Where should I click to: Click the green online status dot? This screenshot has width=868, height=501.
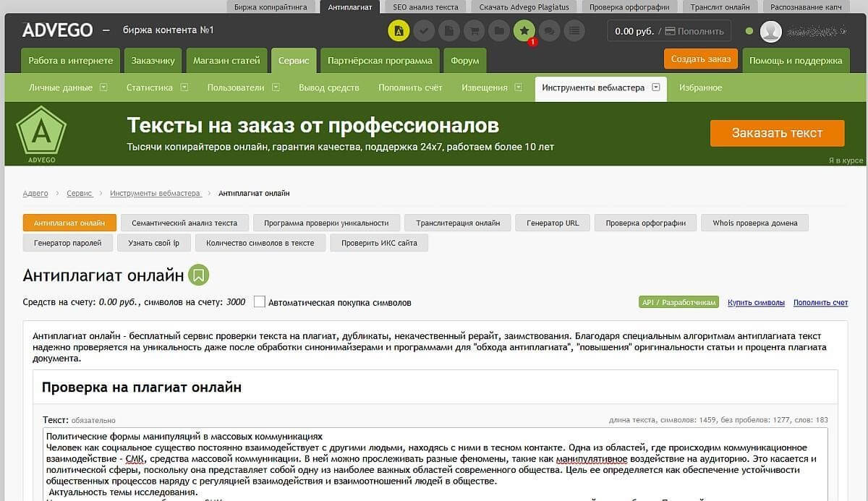(749, 31)
